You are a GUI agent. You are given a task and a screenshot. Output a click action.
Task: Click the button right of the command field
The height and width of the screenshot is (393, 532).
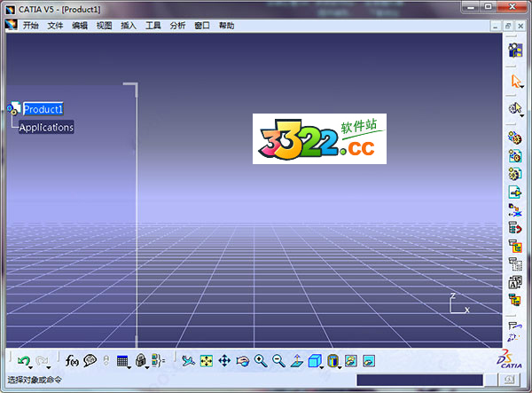509,380
